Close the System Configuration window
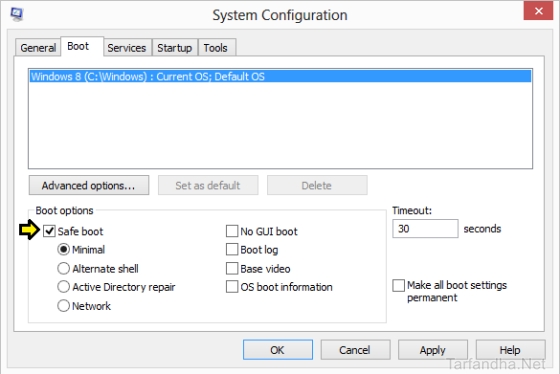This screenshot has height=374, width=560. (x=538, y=11)
